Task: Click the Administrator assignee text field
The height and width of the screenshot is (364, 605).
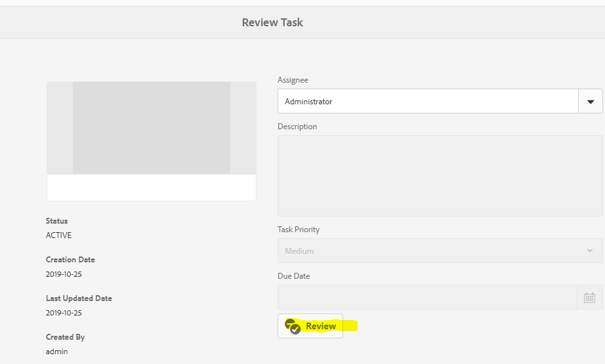Action: coord(427,102)
